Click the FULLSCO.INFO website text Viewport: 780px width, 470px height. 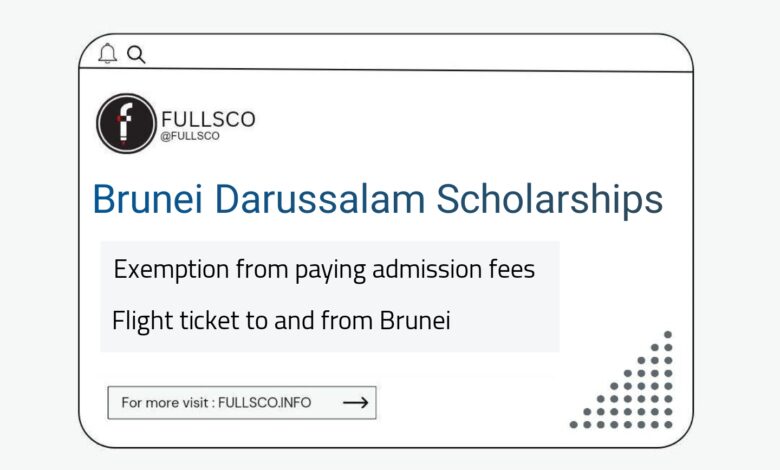(265, 402)
